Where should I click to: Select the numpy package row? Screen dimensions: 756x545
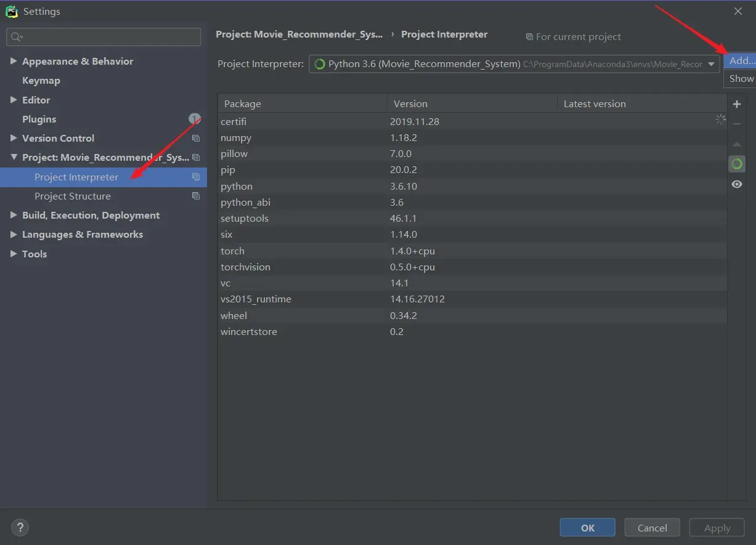click(x=473, y=138)
